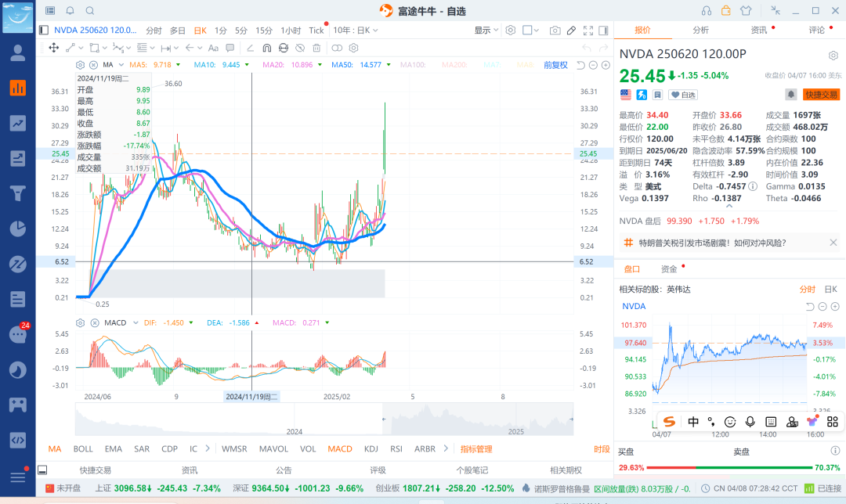846x504 pixels.
Task: Select the comment bubble annotation tool
Action: click(x=230, y=48)
